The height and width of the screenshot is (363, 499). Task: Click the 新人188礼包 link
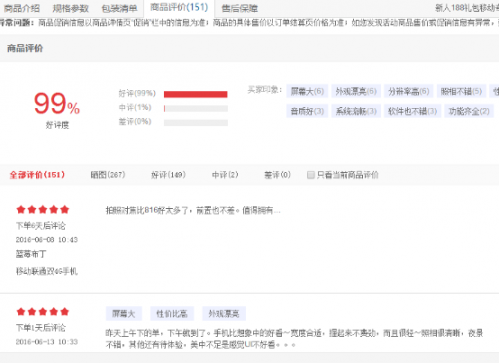pyautogui.click(x=467, y=8)
